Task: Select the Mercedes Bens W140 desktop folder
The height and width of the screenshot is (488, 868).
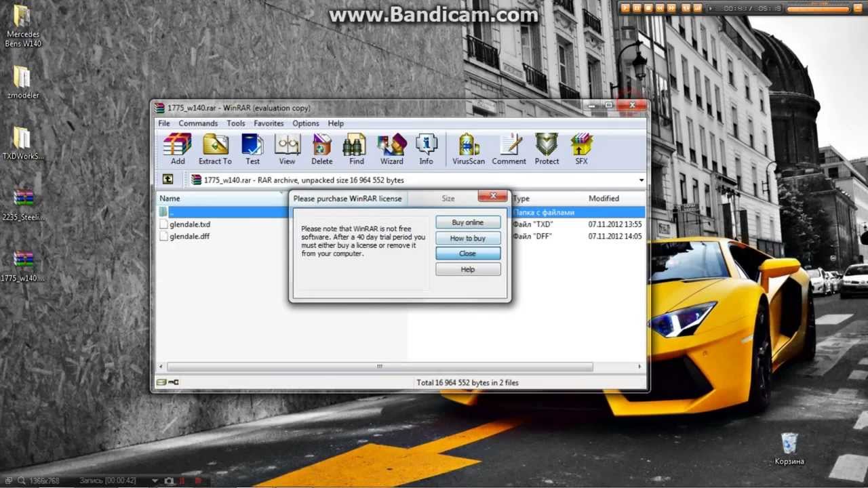Action: pos(22,26)
